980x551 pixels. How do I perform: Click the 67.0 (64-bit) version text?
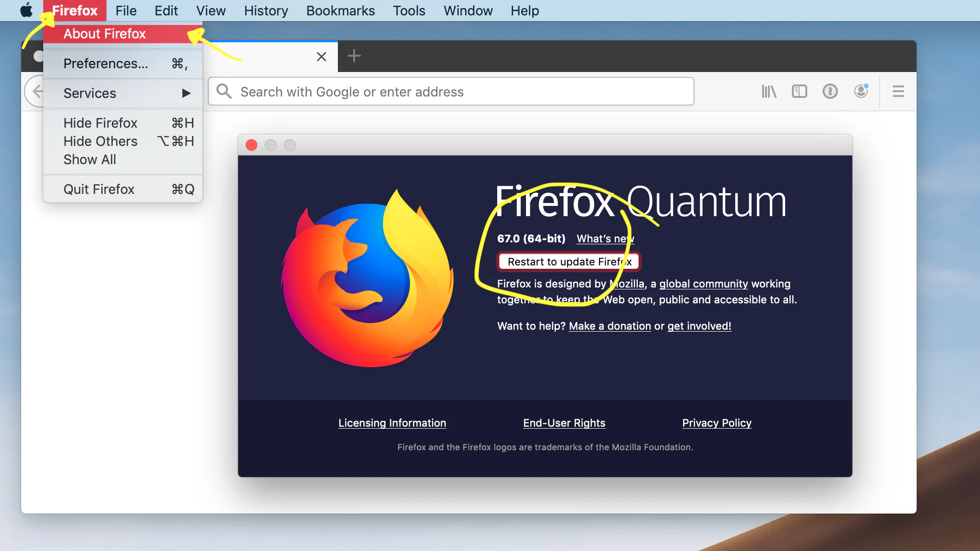[531, 239]
